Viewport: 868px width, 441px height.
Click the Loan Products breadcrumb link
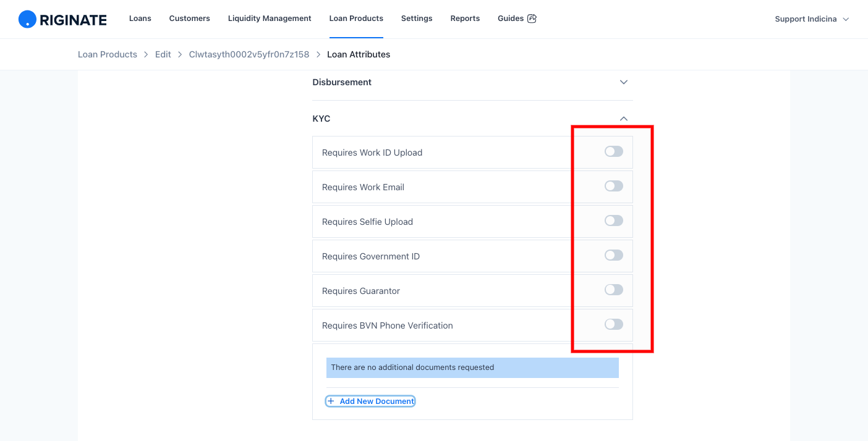tap(108, 54)
